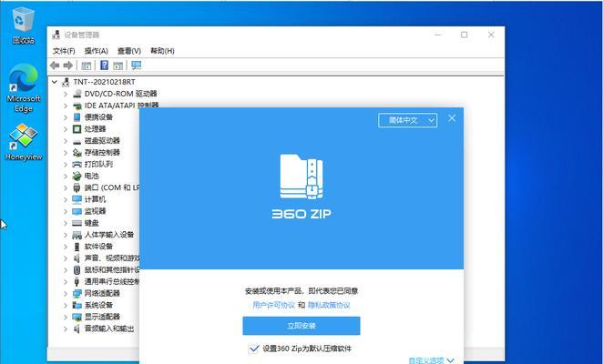
Task: Launch Microsoft Edge from the desktop
Action: click(x=23, y=88)
